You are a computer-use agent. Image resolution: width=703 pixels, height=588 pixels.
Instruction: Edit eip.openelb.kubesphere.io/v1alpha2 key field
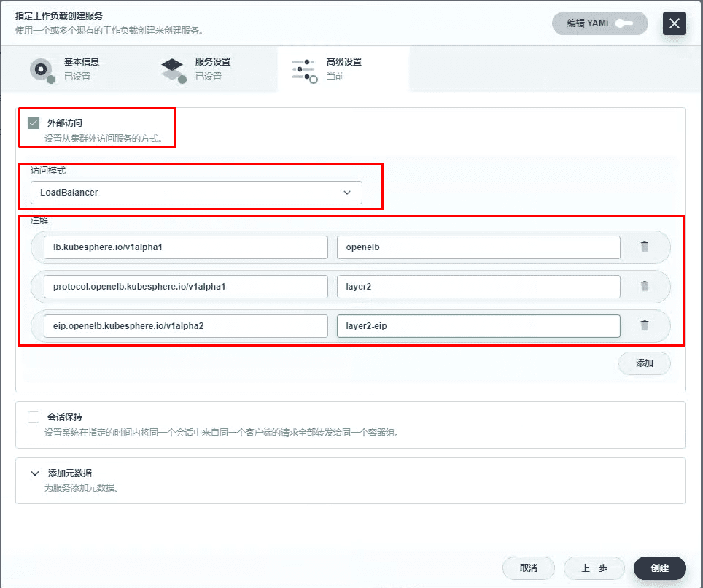[x=186, y=326]
